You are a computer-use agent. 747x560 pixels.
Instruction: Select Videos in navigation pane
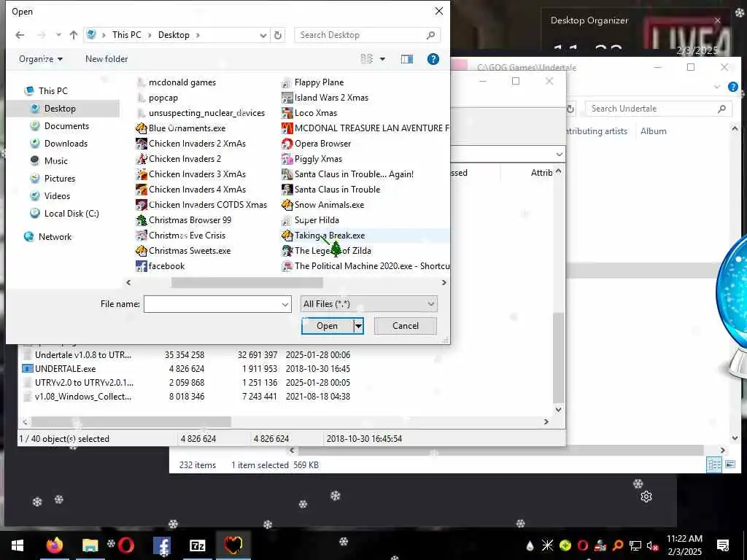[57, 195]
